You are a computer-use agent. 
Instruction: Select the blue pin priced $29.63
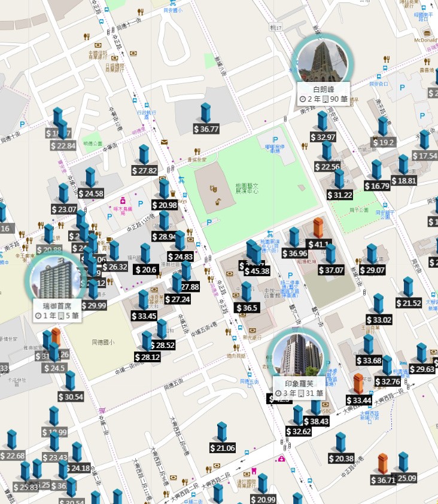click(422, 353)
